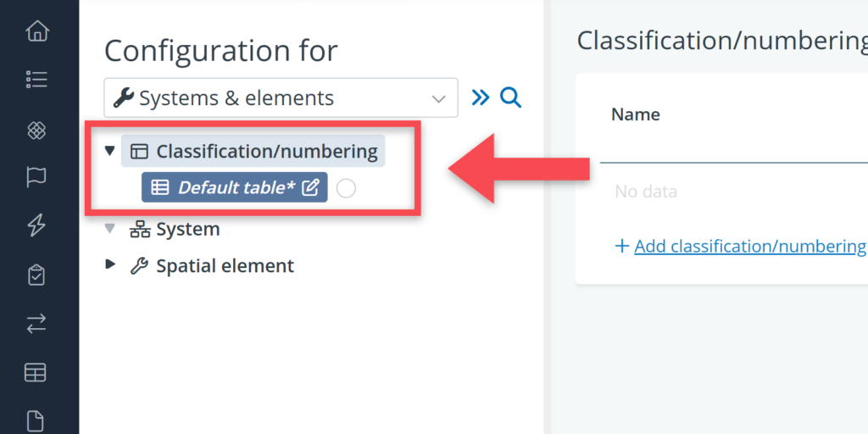Open the table icon in sidebar
Viewport: 868px width, 434px height.
pyautogui.click(x=37, y=372)
